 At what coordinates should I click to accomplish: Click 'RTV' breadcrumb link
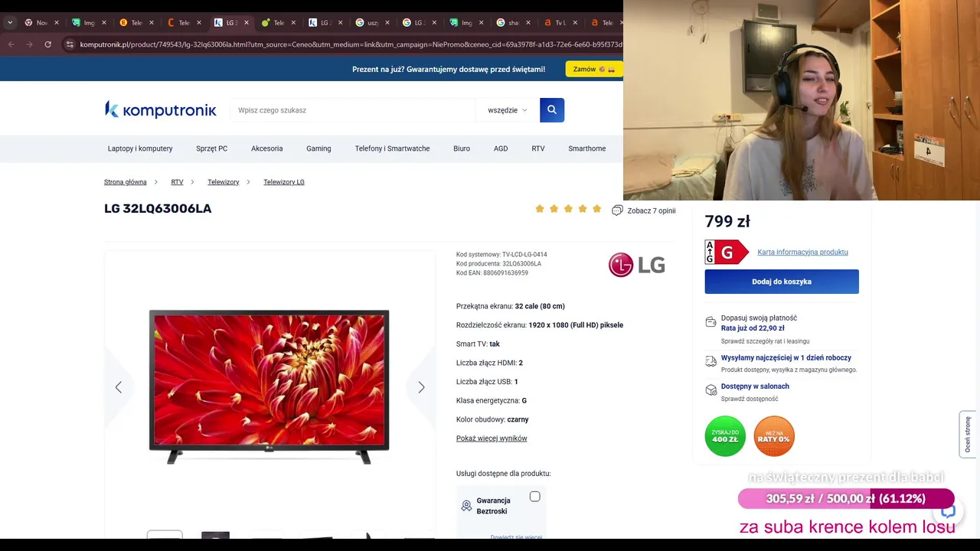point(177,182)
